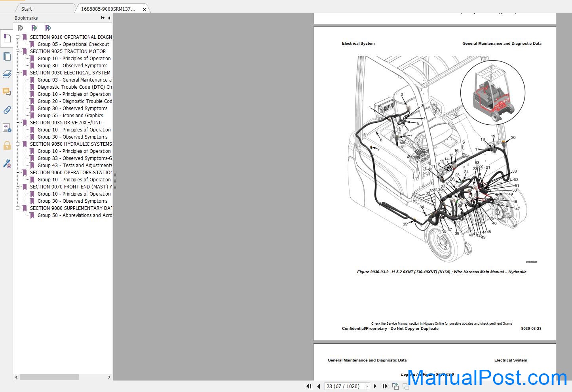
Task: Click bookmark icon beside SECTION 9030 ELECTRICAL SYSTEM
Action: click(x=25, y=72)
